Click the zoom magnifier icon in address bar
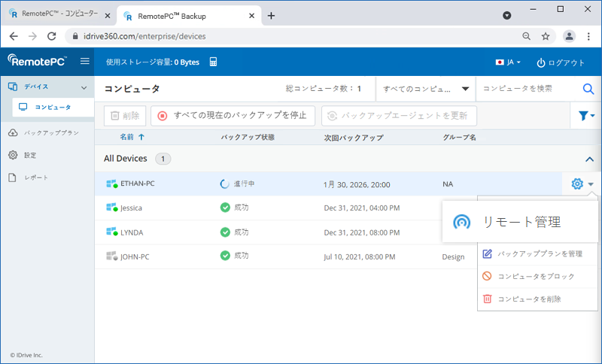 (526, 36)
